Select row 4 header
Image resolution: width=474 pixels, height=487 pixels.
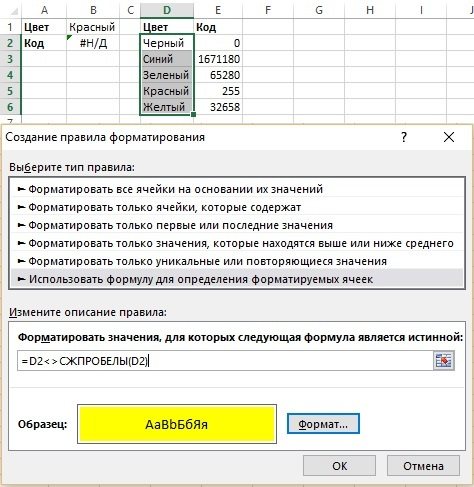[10, 75]
